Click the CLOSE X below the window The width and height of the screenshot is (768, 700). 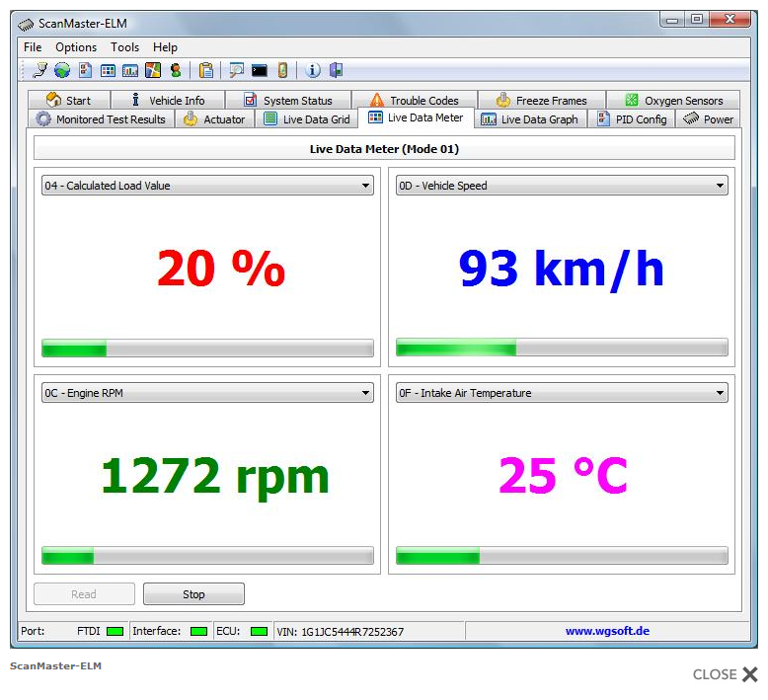726,674
